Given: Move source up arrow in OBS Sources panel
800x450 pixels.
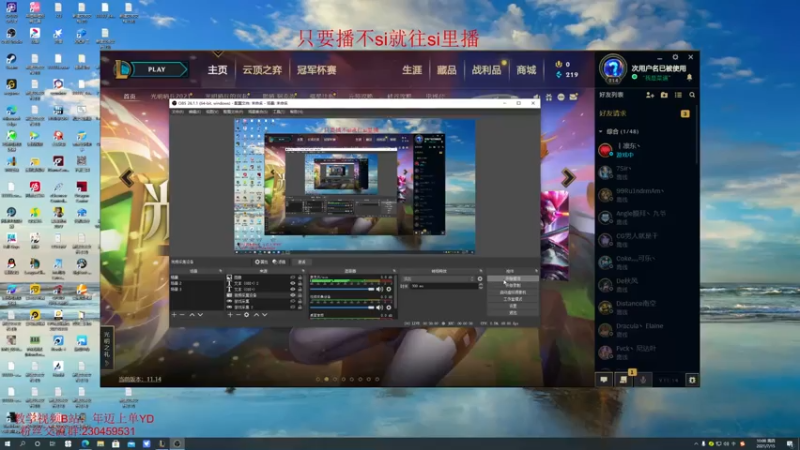Looking at the screenshot, I should [256, 315].
